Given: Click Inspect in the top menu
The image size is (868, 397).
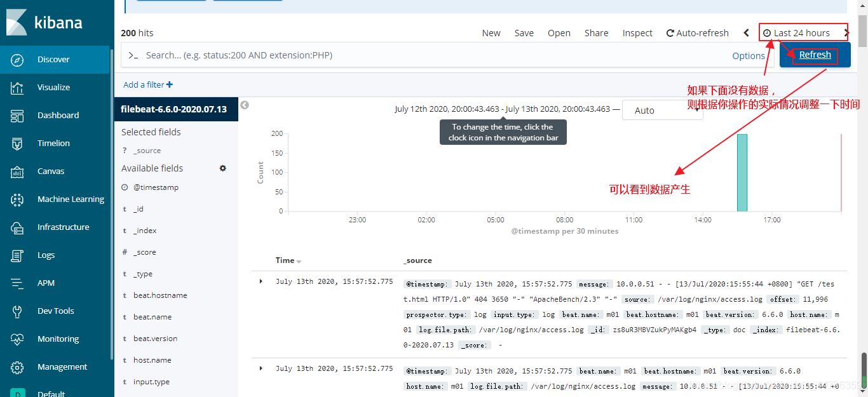Looking at the screenshot, I should (637, 33).
